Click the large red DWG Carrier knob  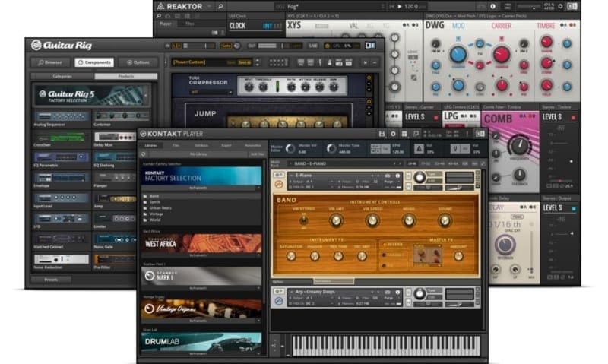coord(502,54)
